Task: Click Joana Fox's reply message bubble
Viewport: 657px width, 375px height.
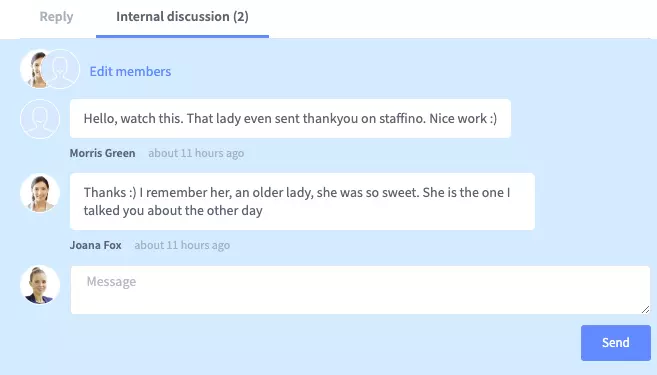Action: coord(302,202)
